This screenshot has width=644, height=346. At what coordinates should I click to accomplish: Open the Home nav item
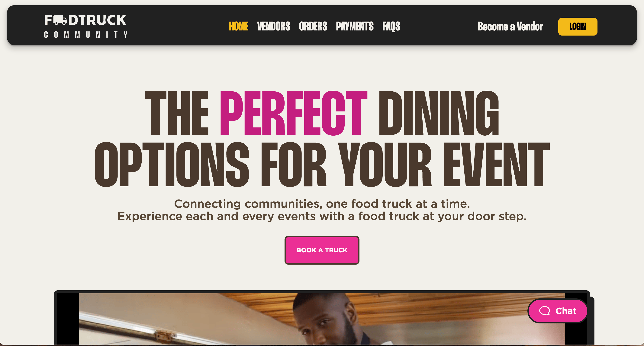click(x=239, y=26)
